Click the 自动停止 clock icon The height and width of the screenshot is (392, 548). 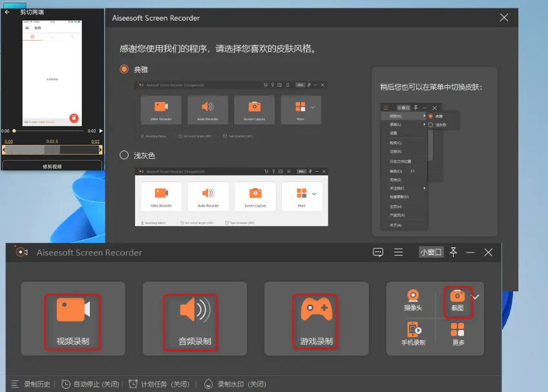coord(65,384)
